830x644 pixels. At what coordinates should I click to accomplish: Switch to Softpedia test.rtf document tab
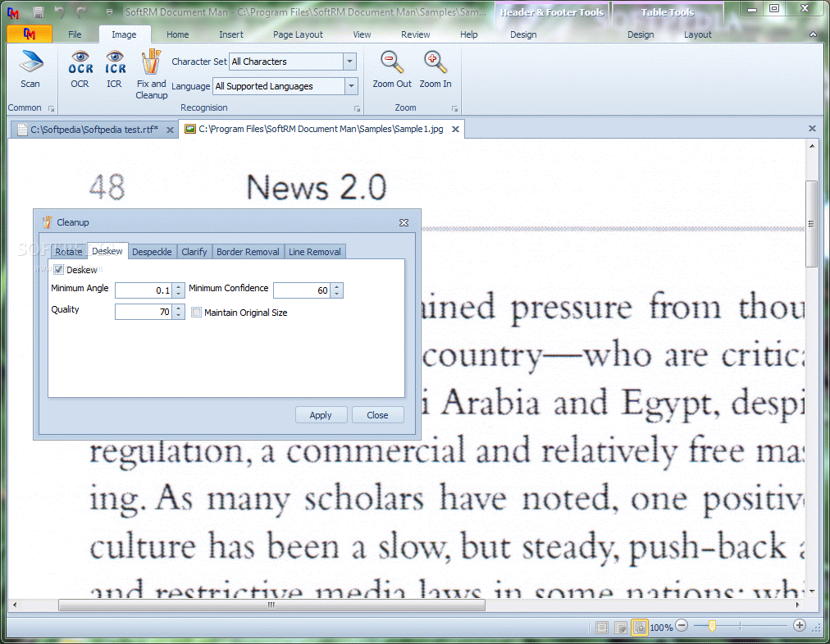(93, 130)
